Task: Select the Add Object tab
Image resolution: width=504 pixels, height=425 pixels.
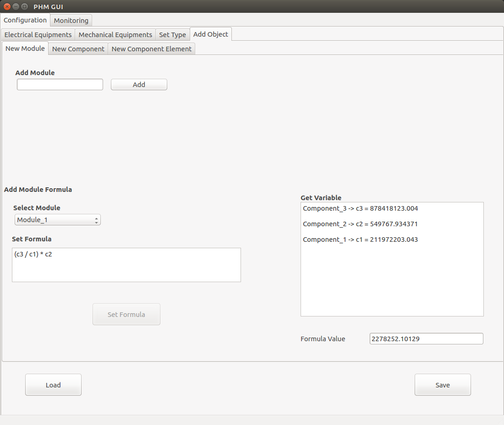Action: (x=211, y=34)
